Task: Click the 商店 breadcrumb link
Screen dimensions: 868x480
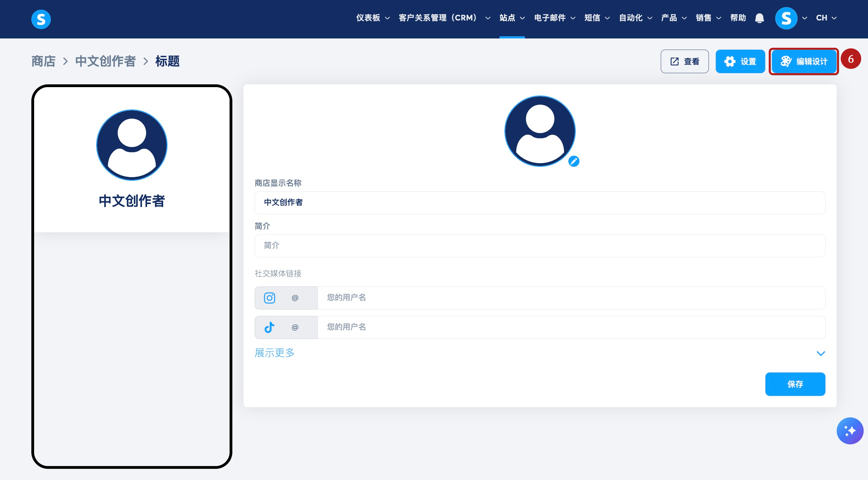Action: coord(43,61)
